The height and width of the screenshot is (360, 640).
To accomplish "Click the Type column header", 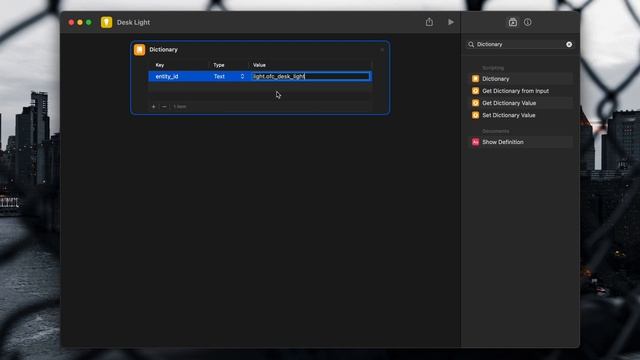I will 219,65.
